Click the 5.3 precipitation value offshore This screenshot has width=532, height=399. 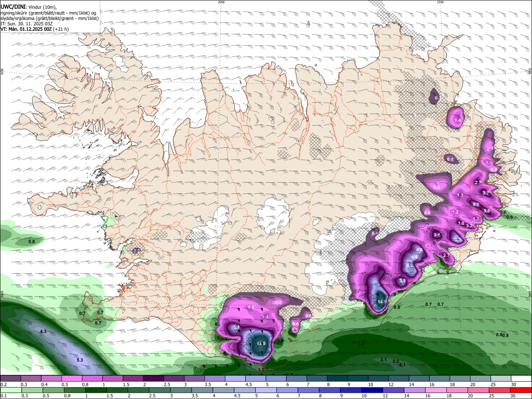point(80,360)
